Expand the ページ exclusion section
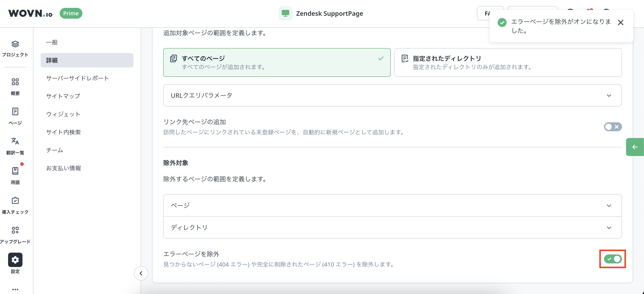644x294 pixels. [392, 205]
